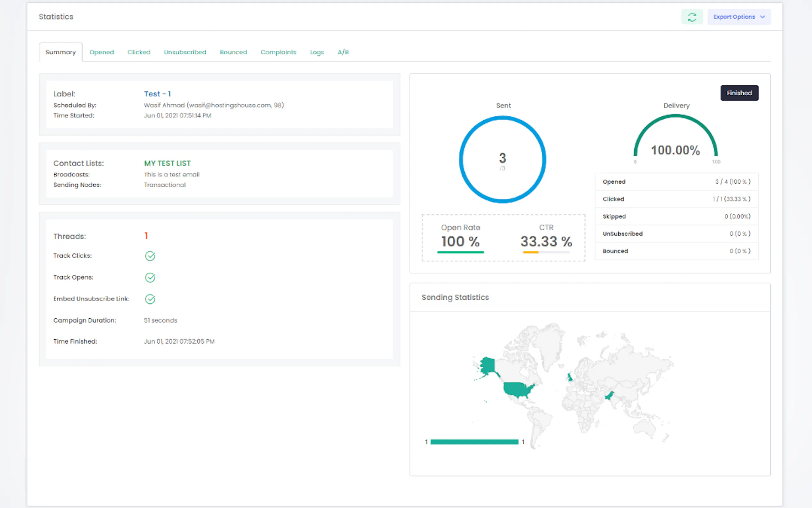Viewport: 812px width, 508px height.
Task: Open the MY TEST LIST contact list link
Action: tap(167, 163)
